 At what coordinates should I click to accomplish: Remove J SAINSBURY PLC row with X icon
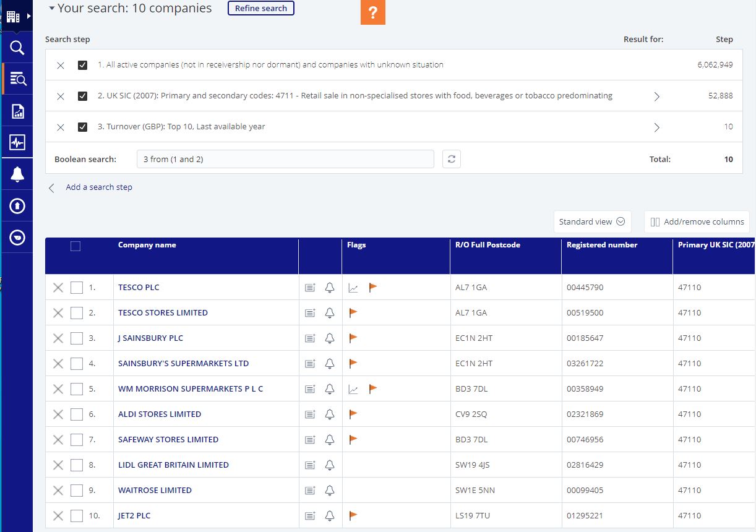point(58,338)
